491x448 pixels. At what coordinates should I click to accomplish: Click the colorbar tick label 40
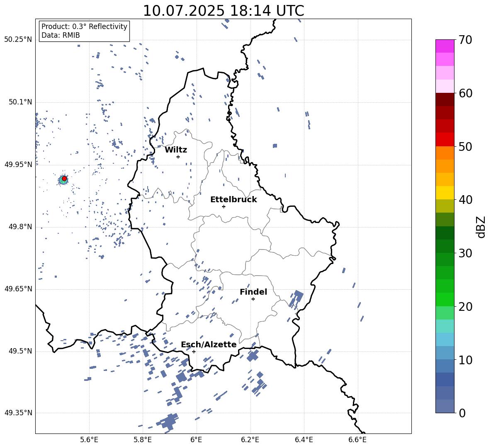coord(465,200)
